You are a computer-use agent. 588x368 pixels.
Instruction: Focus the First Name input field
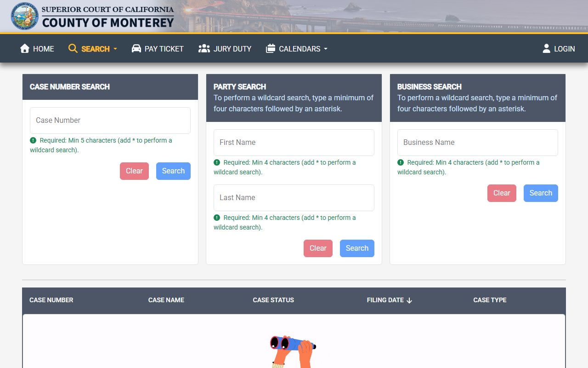click(294, 143)
